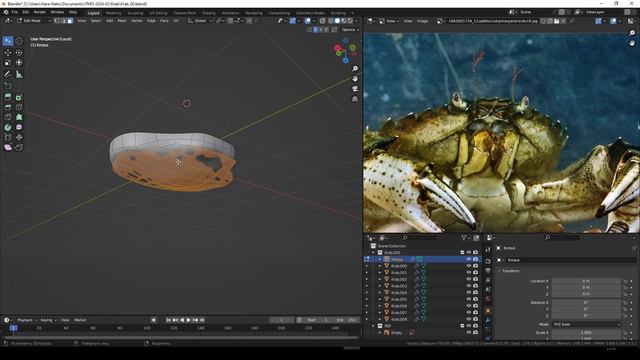This screenshot has height=360, width=640.
Task: Switch perspective/orthographic view icon
Action: click(355, 99)
